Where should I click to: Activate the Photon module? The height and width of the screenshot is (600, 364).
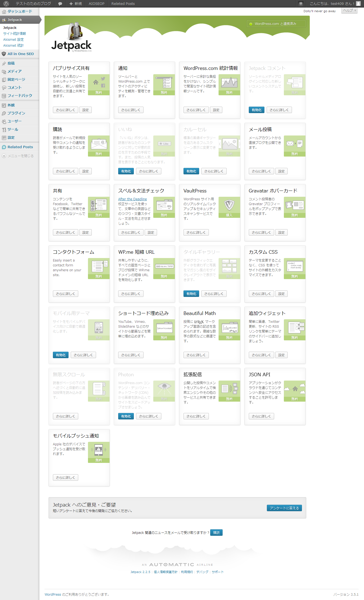tap(126, 416)
